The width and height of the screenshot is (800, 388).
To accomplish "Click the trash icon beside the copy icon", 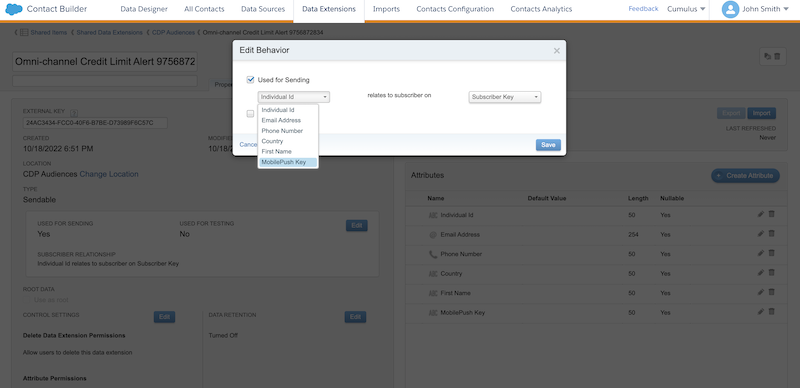I will pyautogui.click(x=777, y=57).
